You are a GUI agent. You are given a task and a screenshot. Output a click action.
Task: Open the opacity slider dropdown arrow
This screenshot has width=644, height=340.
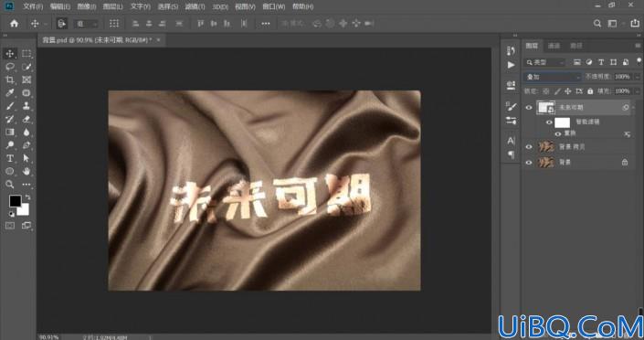pyautogui.click(x=638, y=77)
